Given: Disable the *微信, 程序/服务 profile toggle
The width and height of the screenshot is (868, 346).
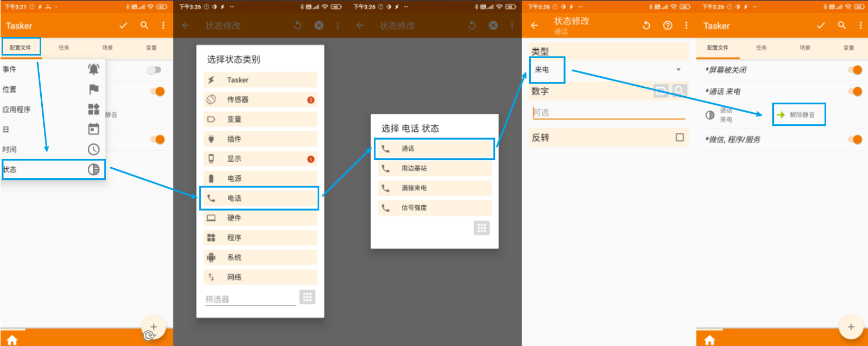Looking at the screenshot, I should [855, 140].
